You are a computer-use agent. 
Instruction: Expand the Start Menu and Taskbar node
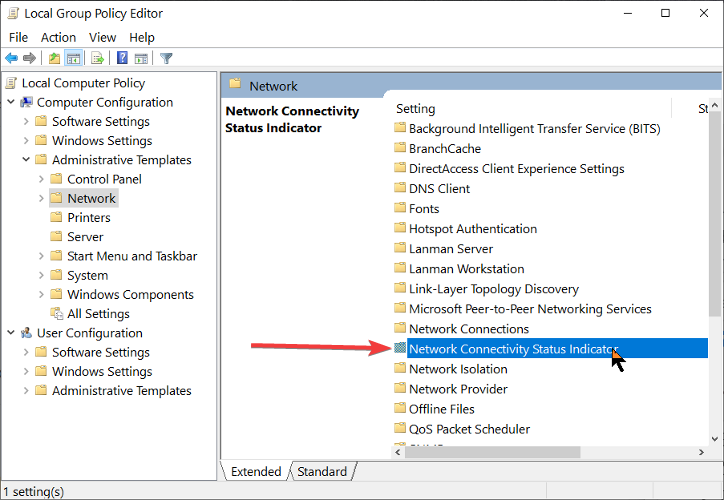click(x=42, y=256)
